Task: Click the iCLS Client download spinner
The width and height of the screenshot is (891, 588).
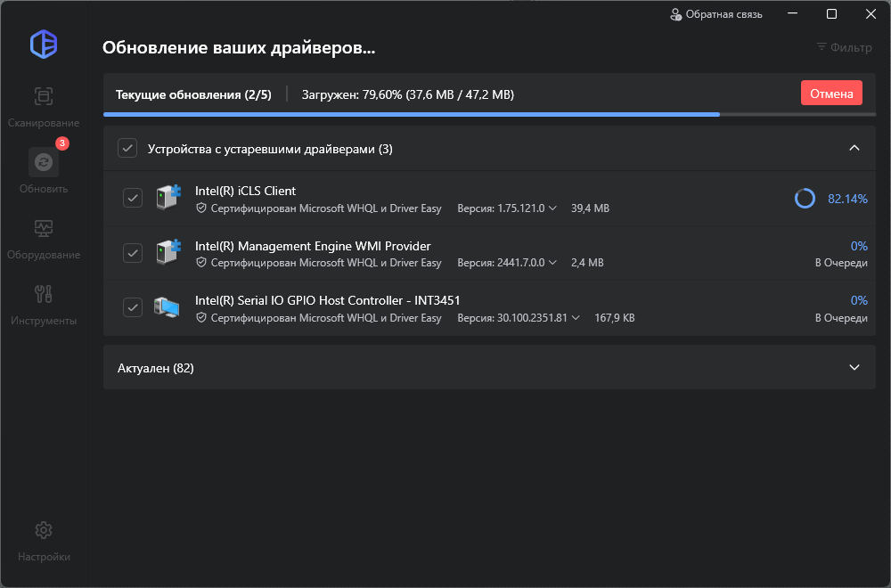Action: (805, 199)
